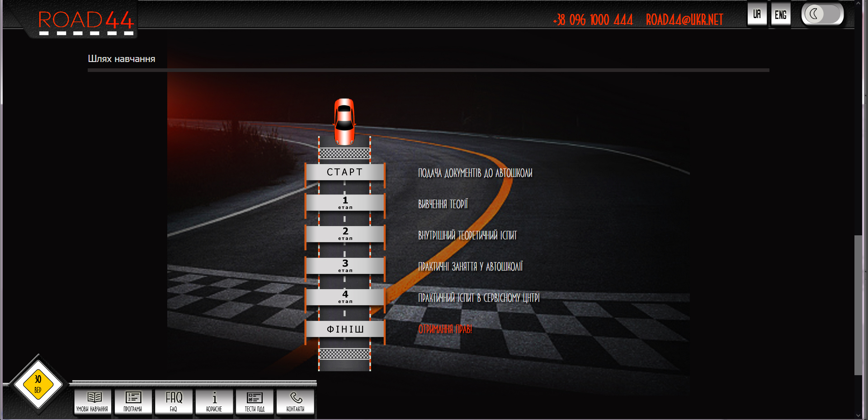Click the phone number +38 096 1000 444
The image size is (868, 420).
pos(593,20)
